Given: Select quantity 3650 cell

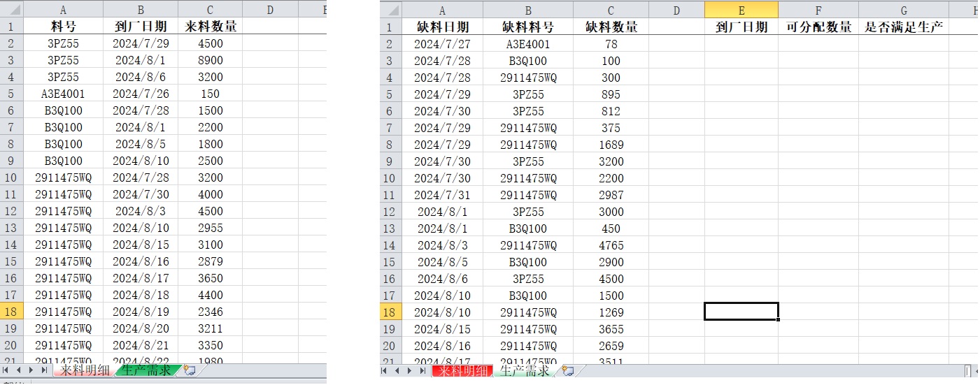Looking at the screenshot, I should (211, 277).
